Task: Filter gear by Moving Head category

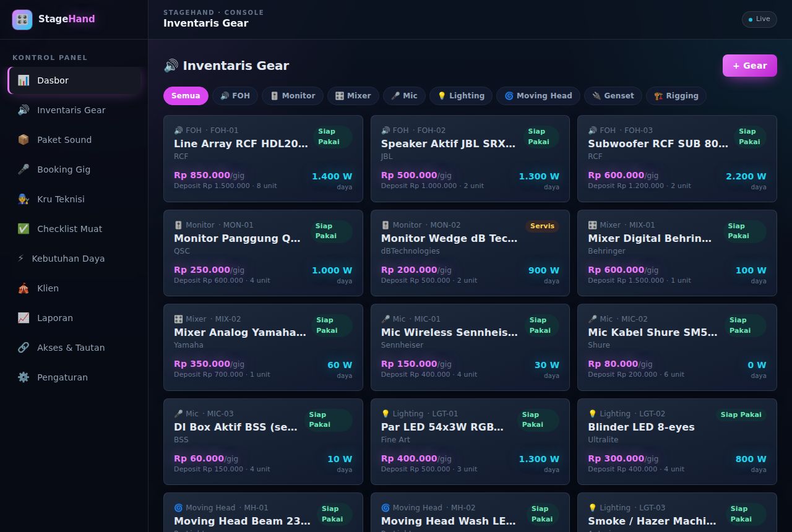Action: pyautogui.click(x=538, y=96)
